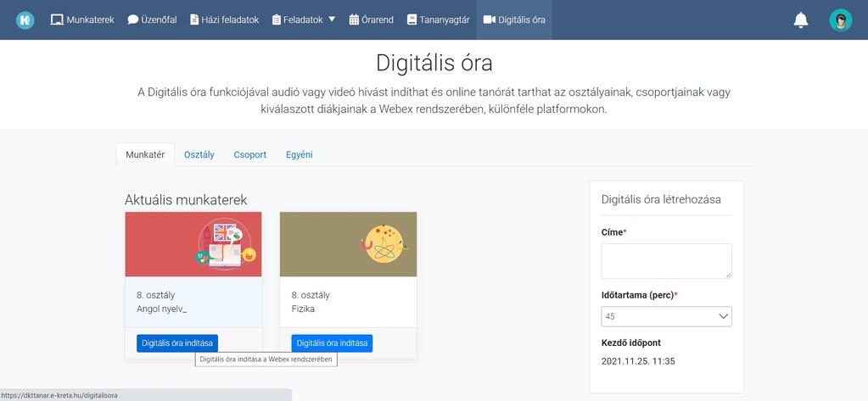The width and height of the screenshot is (868, 401).
Task: Click the Angol nyelv_ workspace card image
Action: [x=193, y=244]
